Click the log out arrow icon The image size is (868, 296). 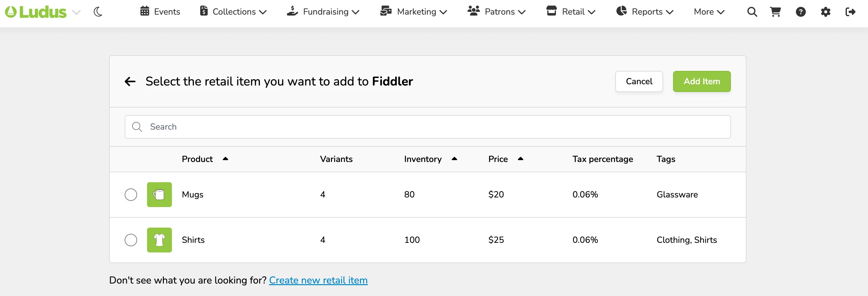coord(851,12)
